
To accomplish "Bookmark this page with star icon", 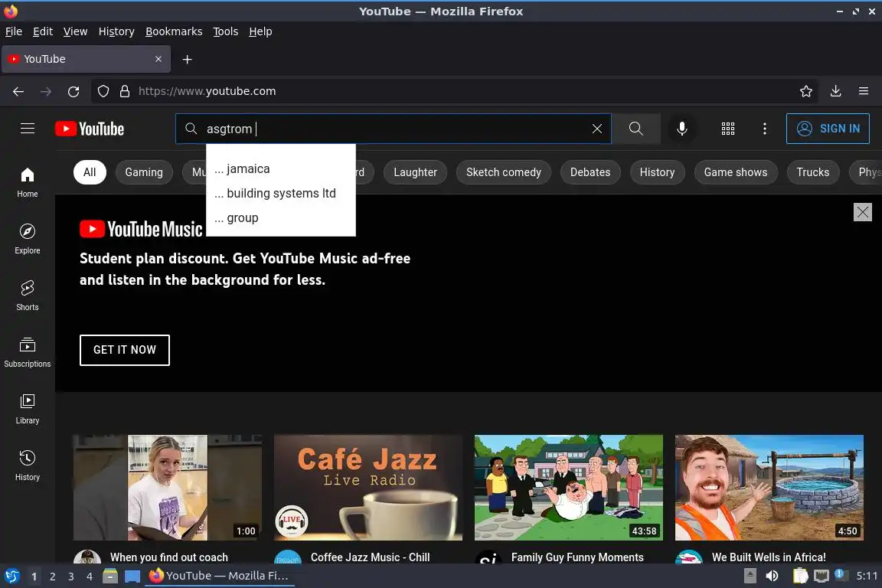I will point(806,91).
